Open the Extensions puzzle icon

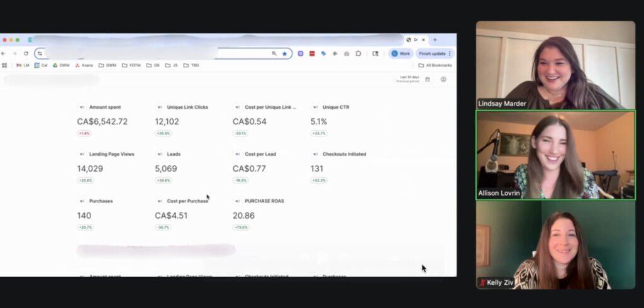(358, 54)
